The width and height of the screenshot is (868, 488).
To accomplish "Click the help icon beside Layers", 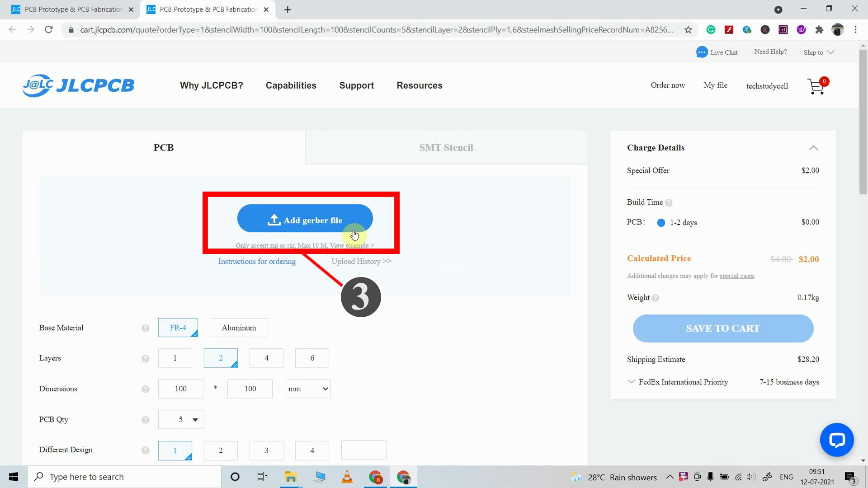I will coord(145,358).
